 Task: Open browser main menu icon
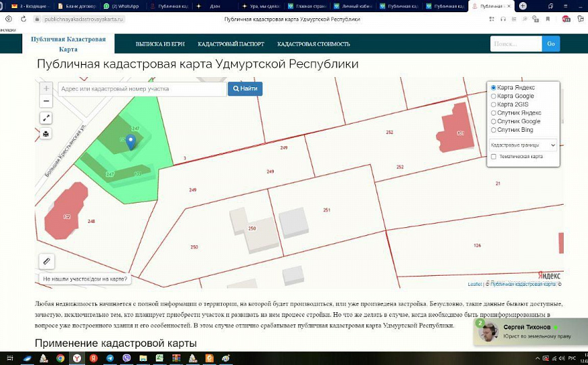tap(566, 6)
